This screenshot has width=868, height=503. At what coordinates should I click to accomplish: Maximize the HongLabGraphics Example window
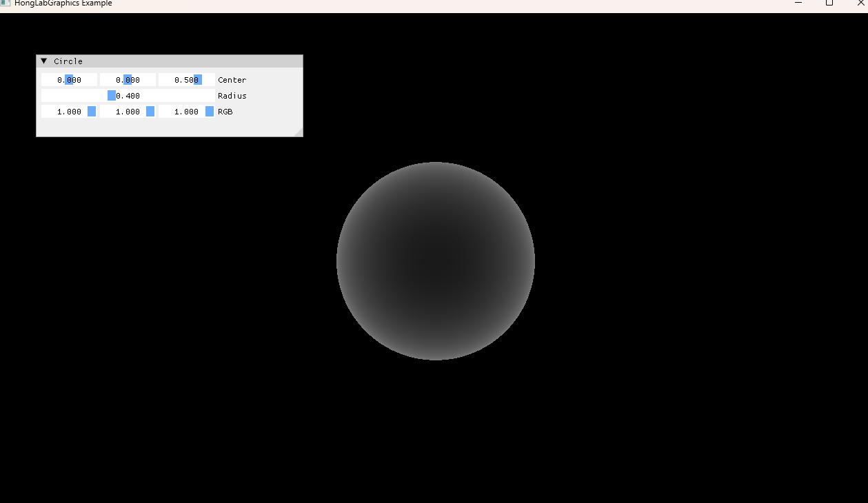pyautogui.click(x=829, y=3)
